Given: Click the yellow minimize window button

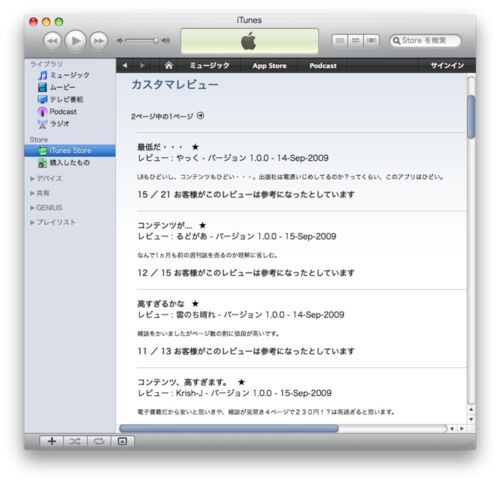Looking at the screenshot, I should (x=46, y=22).
